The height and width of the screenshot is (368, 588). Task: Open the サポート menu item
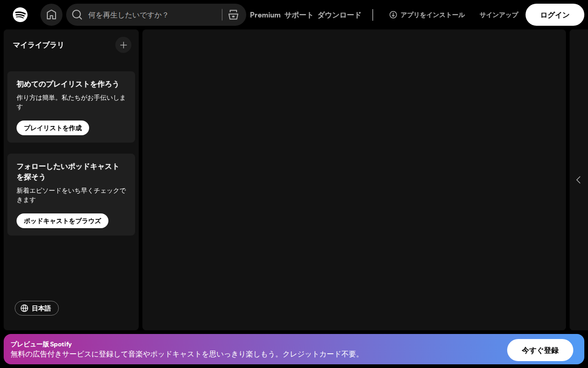(299, 15)
